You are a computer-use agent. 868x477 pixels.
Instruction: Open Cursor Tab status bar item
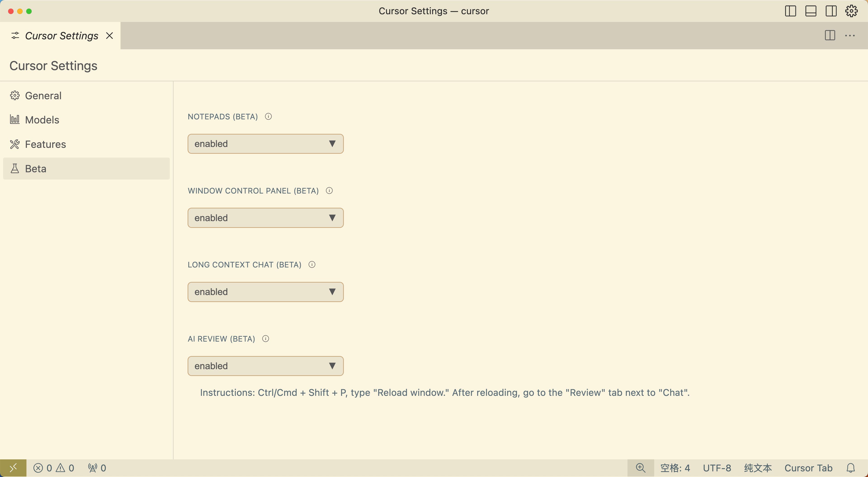point(808,468)
